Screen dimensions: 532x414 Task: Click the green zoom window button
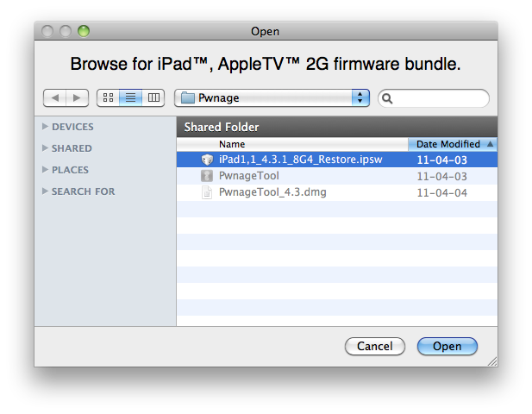(x=84, y=31)
